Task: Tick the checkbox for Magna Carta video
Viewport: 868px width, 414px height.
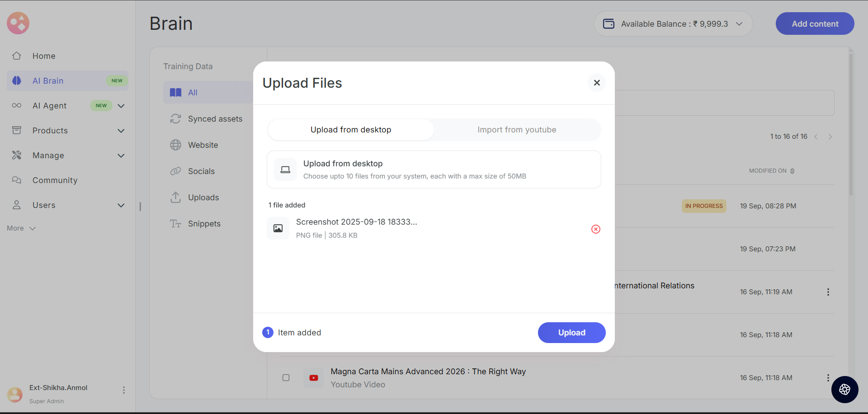Action: 286,378
